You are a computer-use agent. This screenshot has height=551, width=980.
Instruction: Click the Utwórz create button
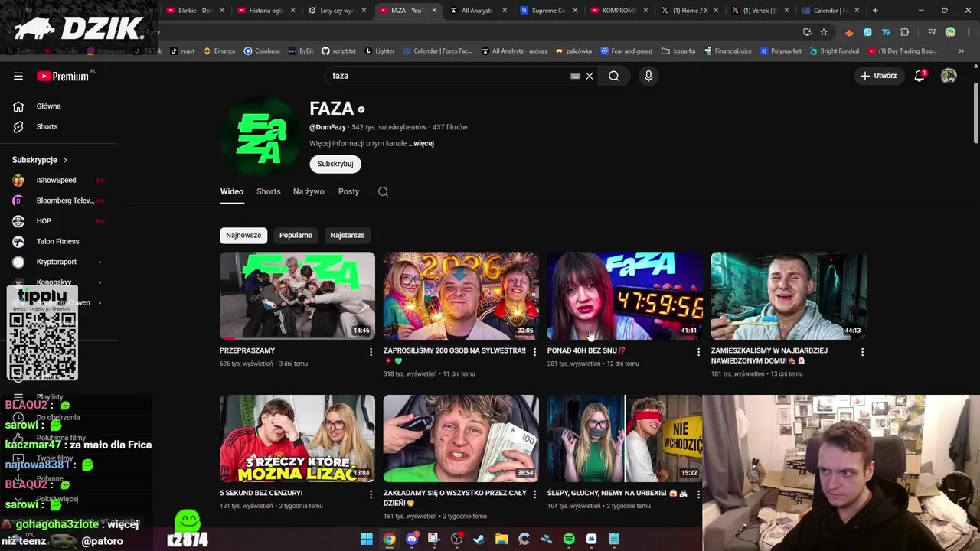pos(878,76)
